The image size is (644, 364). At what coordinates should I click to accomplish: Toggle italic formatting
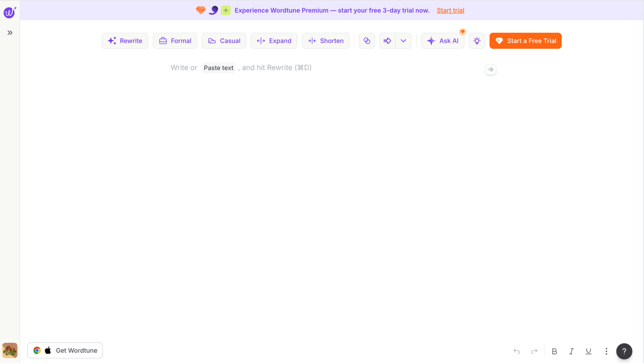pos(572,351)
